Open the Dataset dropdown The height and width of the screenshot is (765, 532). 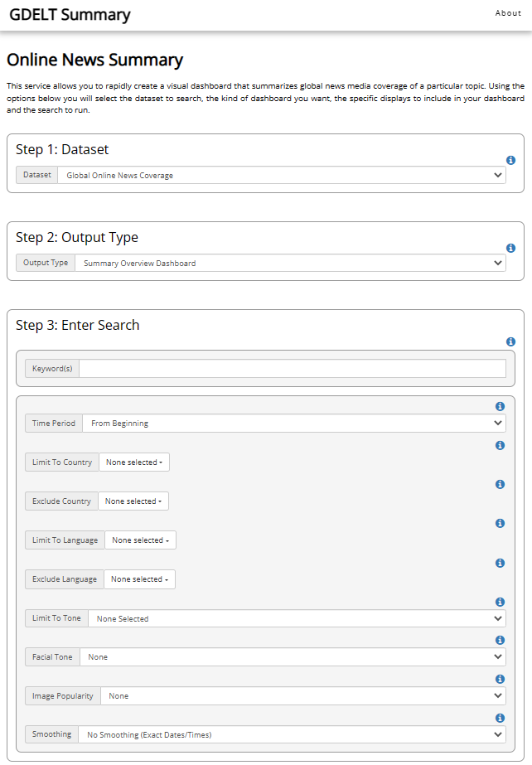[x=281, y=175]
